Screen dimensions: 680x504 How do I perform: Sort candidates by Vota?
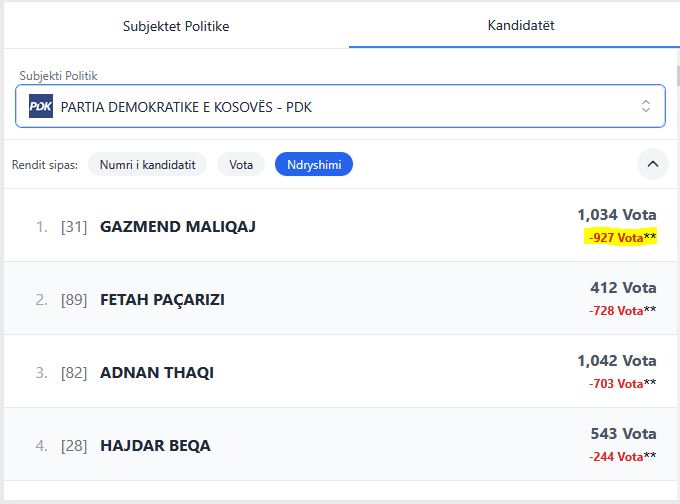[241, 164]
